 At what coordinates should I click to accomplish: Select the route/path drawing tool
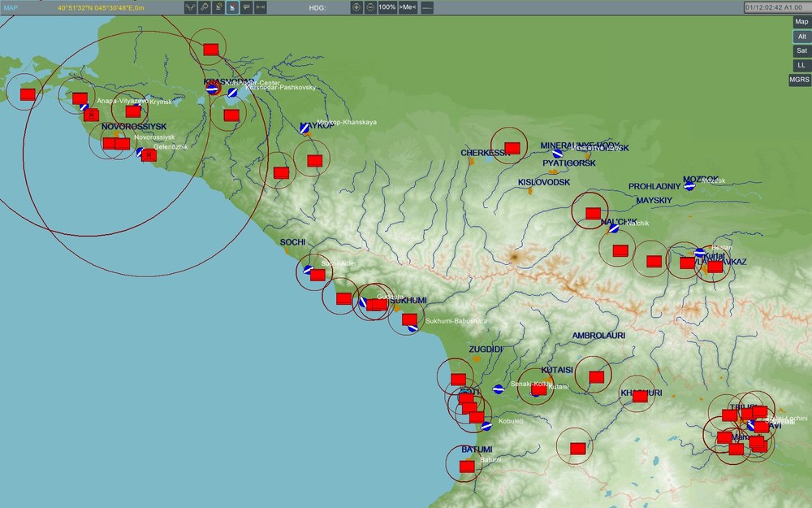[x=190, y=7]
